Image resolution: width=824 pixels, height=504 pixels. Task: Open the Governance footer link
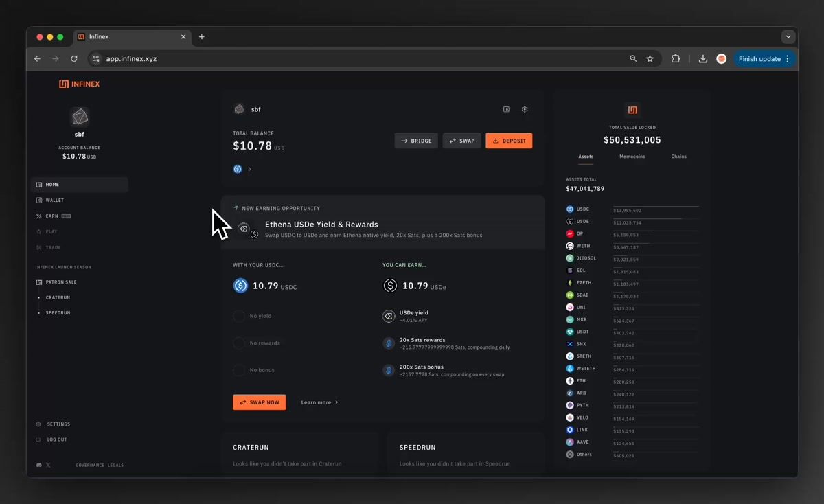click(90, 466)
